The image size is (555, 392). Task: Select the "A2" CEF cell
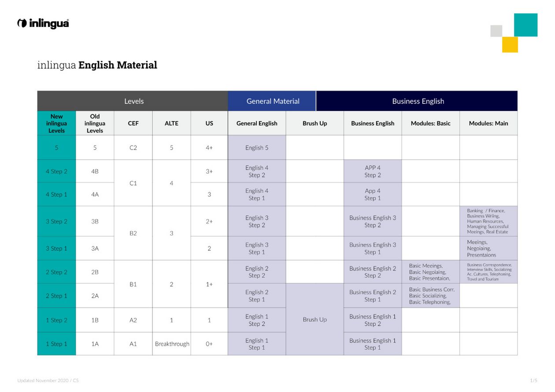click(x=133, y=320)
